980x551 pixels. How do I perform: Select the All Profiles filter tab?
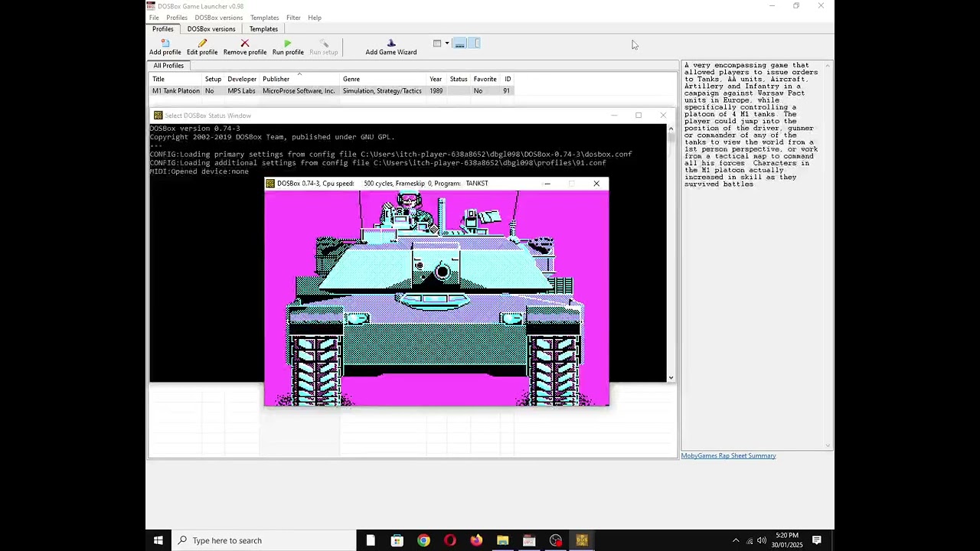coord(168,66)
